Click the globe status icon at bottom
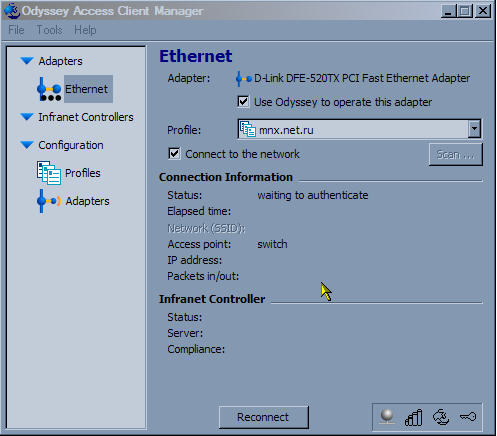This screenshot has height=436, width=497. 387,417
